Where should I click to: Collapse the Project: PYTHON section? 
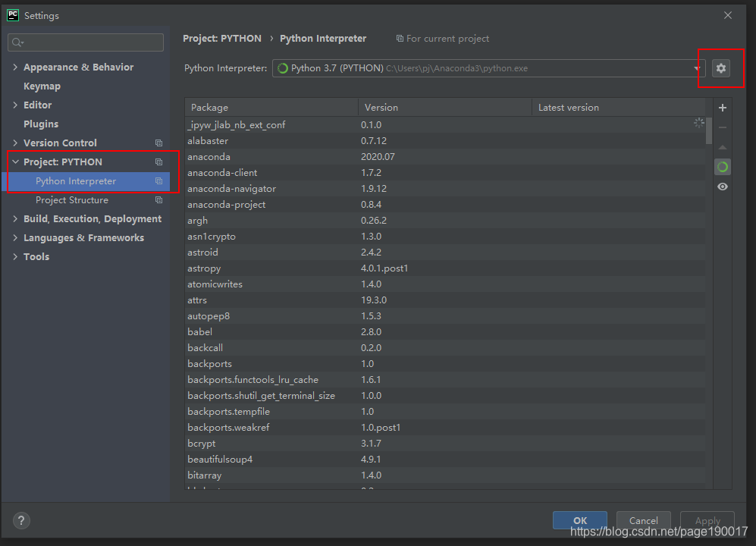[x=15, y=162]
